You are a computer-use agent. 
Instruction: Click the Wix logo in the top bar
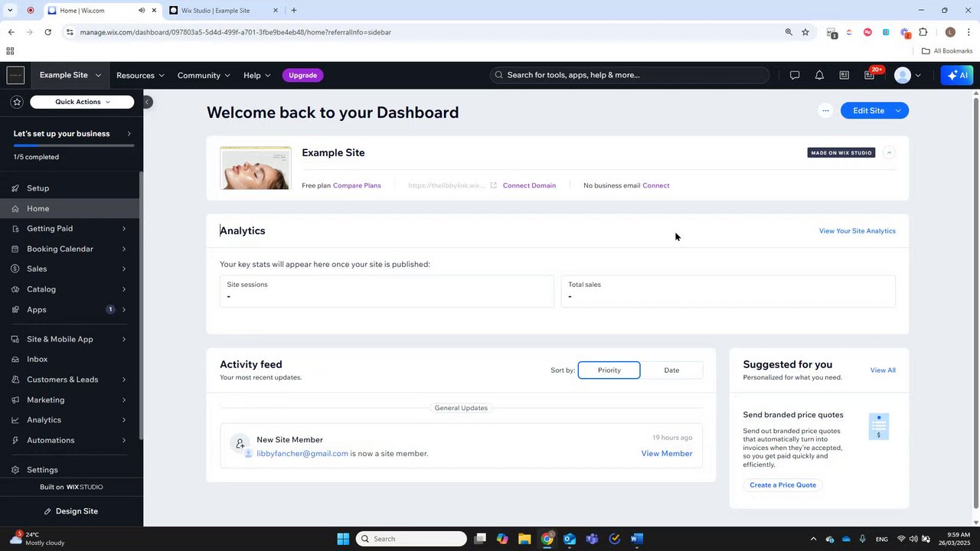pyautogui.click(x=15, y=75)
